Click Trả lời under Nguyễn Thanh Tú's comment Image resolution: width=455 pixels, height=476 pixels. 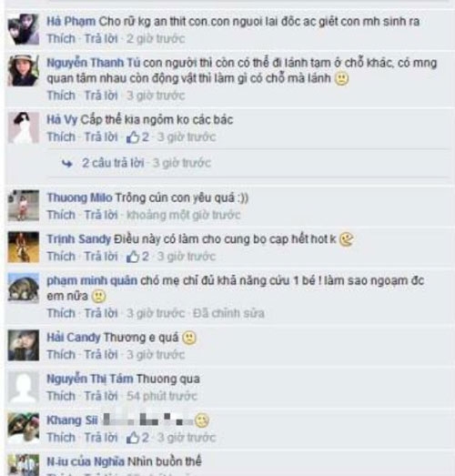click(101, 96)
